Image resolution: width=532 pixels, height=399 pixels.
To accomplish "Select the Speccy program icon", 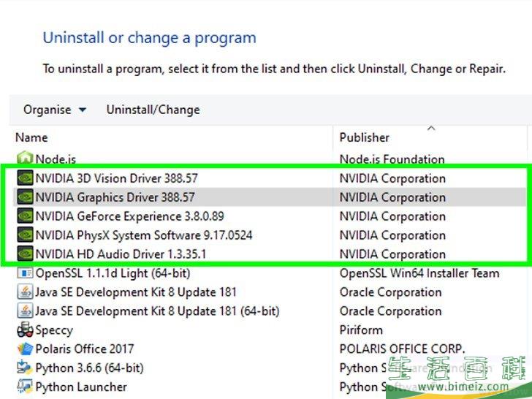I will point(25,330).
